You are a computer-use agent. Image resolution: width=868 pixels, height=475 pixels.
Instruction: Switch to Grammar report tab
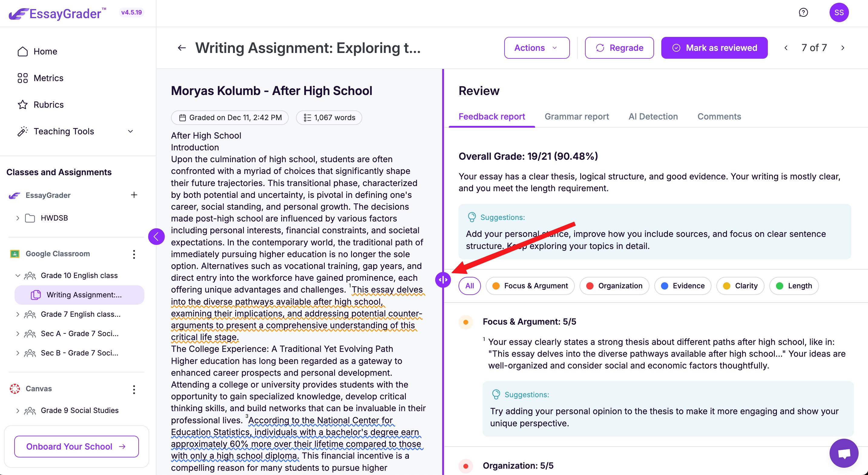pos(577,116)
